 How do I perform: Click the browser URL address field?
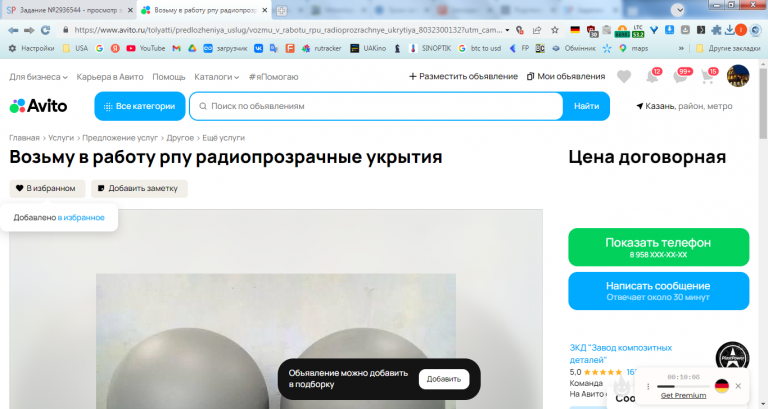288,30
